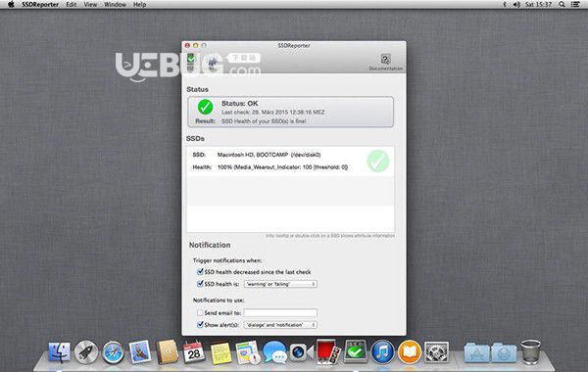
Task: Click the Send email to text field
Action: pyautogui.click(x=280, y=312)
